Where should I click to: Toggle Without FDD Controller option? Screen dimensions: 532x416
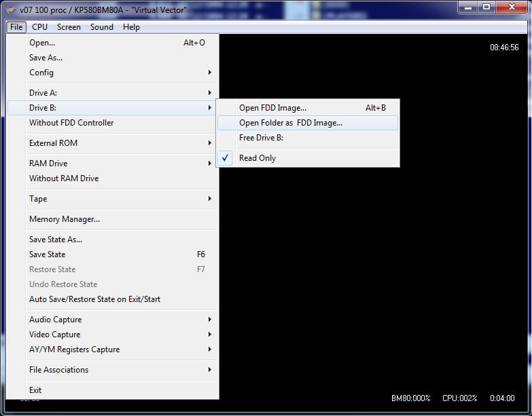[x=71, y=123]
